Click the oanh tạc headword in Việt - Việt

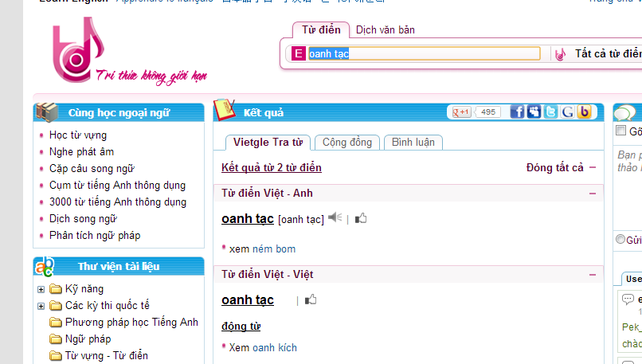click(x=247, y=299)
